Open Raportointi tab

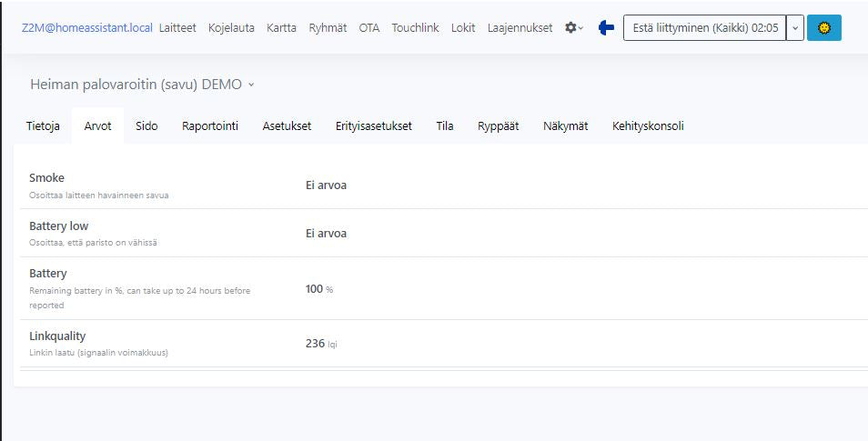[210, 126]
